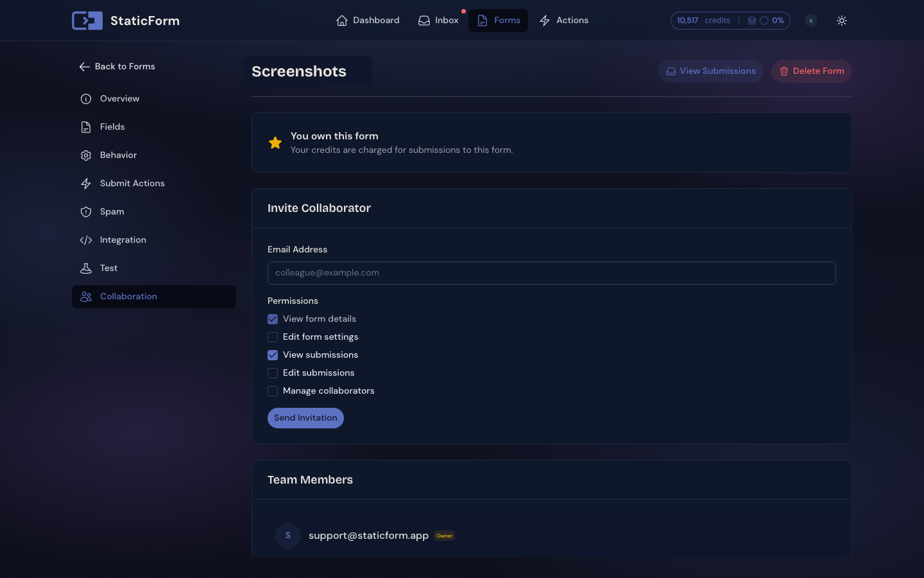Click the StaticForm logo icon

[x=87, y=21]
